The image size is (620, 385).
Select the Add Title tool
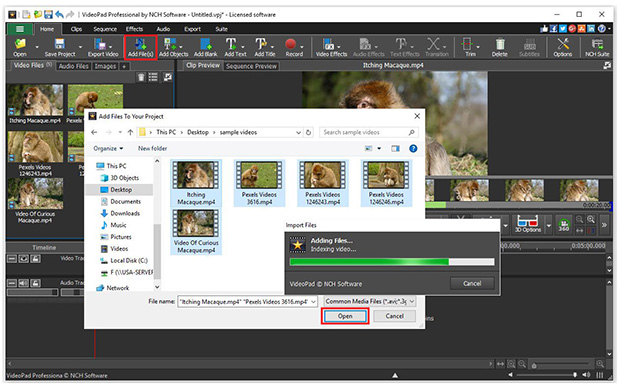pyautogui.click(x=263, y=47)
